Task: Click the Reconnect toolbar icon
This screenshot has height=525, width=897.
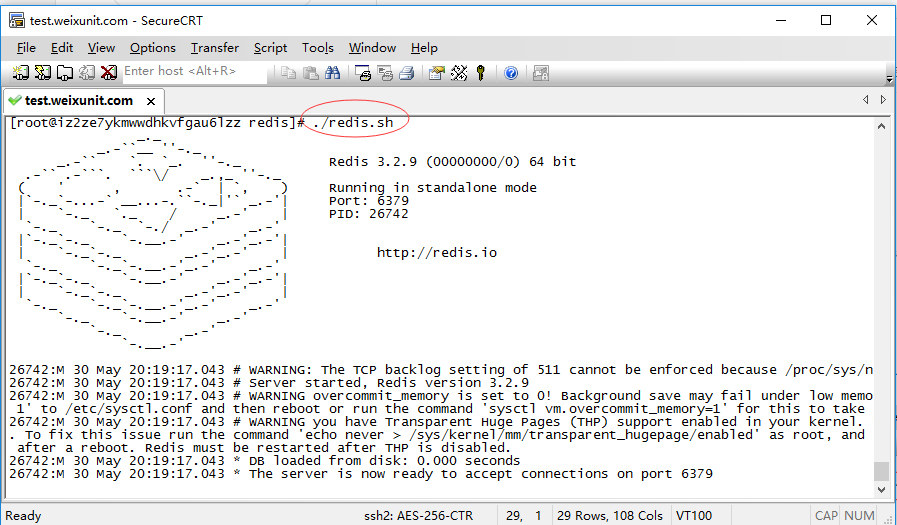Action: pos(86,73)
